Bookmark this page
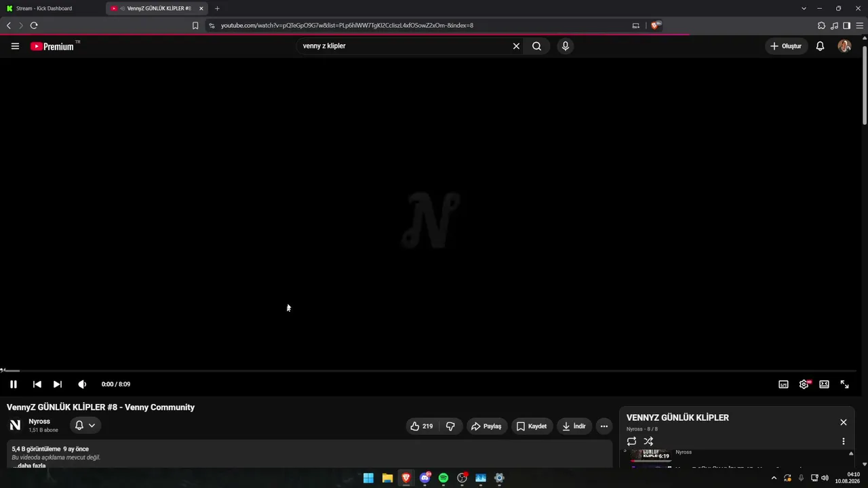This screenshot has width=868, height=488. 195,26
